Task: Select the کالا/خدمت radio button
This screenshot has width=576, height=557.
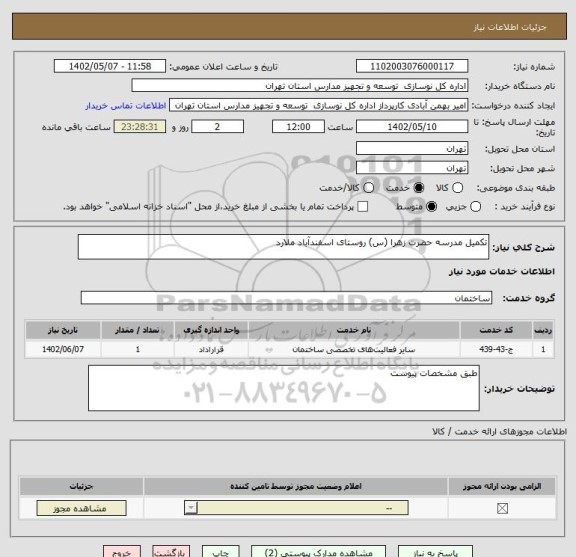Action: (368, 188)
